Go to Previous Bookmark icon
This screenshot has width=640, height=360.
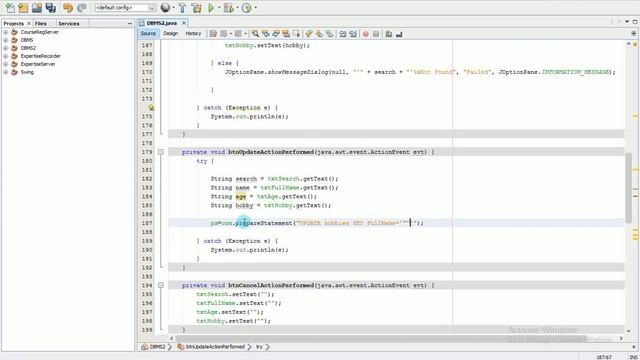309,34
